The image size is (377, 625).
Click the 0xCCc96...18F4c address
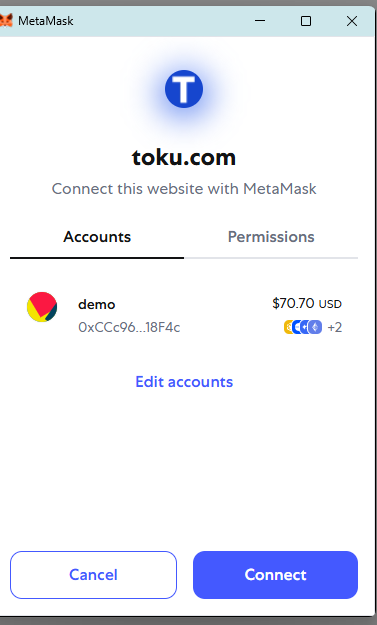tap(129, 327)
